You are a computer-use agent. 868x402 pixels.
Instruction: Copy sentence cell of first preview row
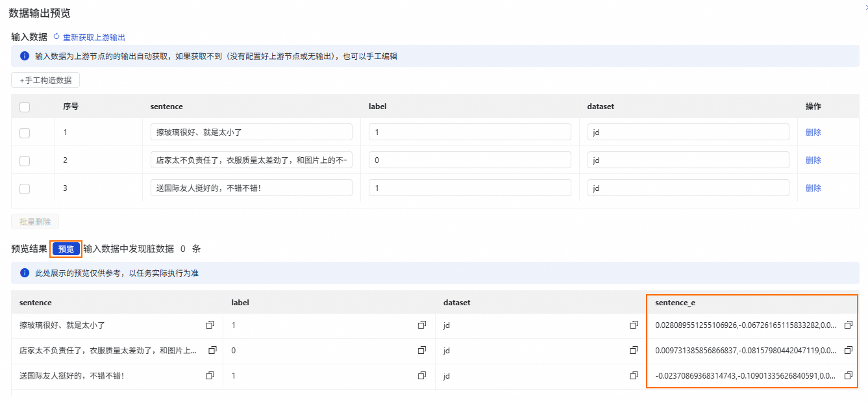pyautogui.click(x=210, y=325)
